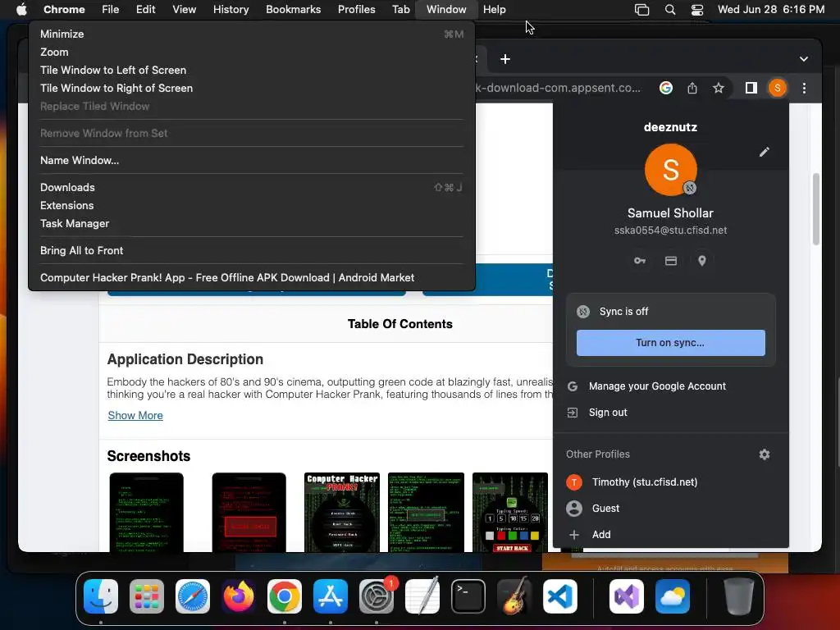This screenshot has height=630, width=840.
Task: Open a new tab with plus button
Action: [505, 59]
